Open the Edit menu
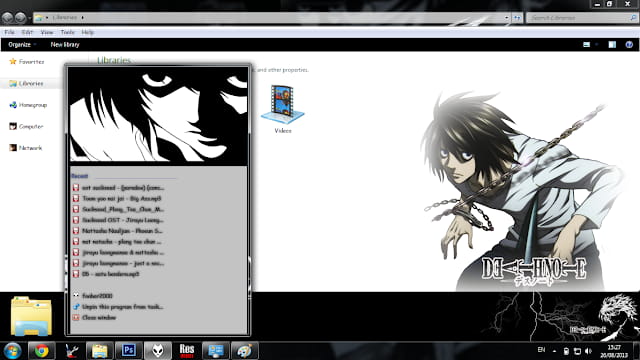This screenshot has height=360, width=640. (x=27, y=32)
